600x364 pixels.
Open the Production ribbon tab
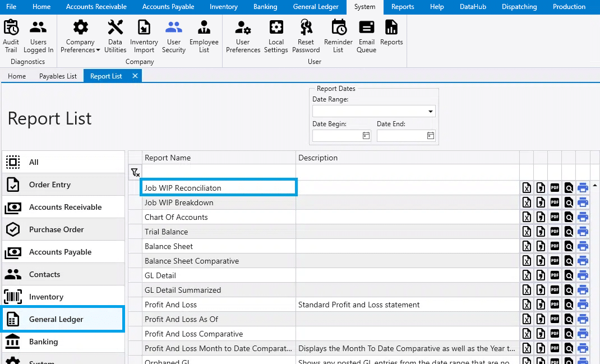(x=569, y=7)
